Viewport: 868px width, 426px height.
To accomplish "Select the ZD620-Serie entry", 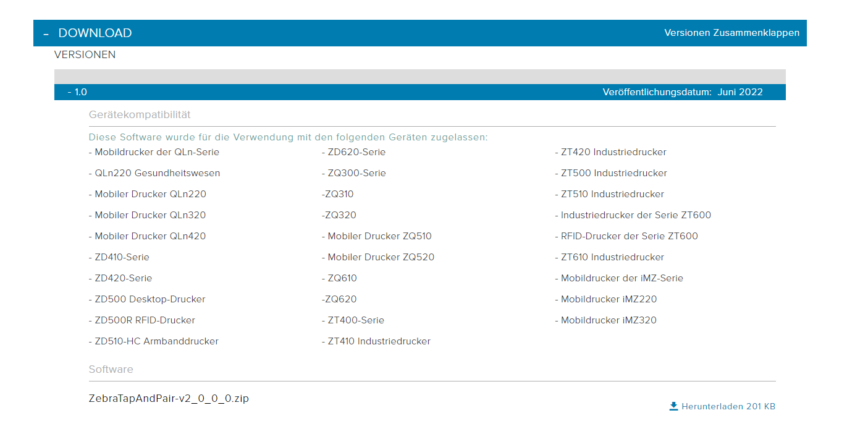I will 353,152.
